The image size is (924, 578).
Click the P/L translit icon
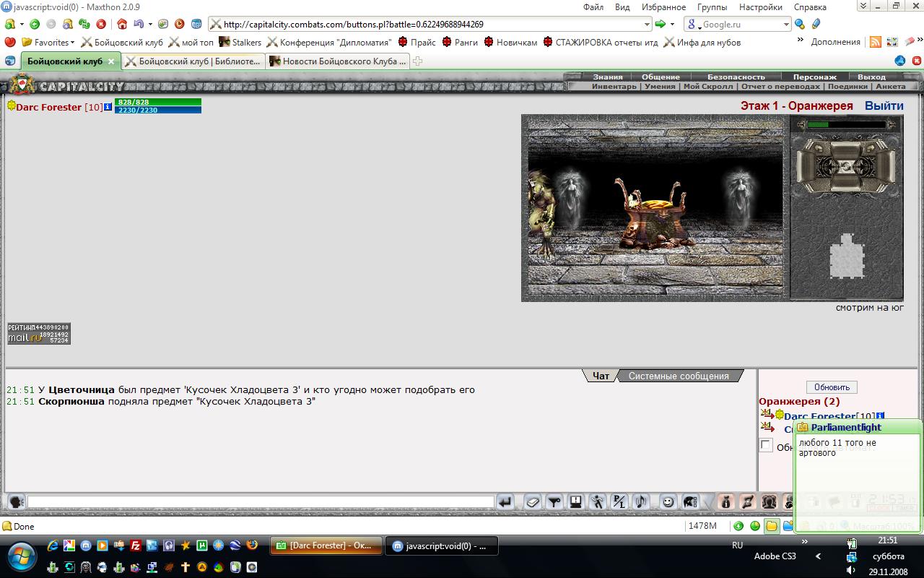point(619,501)
